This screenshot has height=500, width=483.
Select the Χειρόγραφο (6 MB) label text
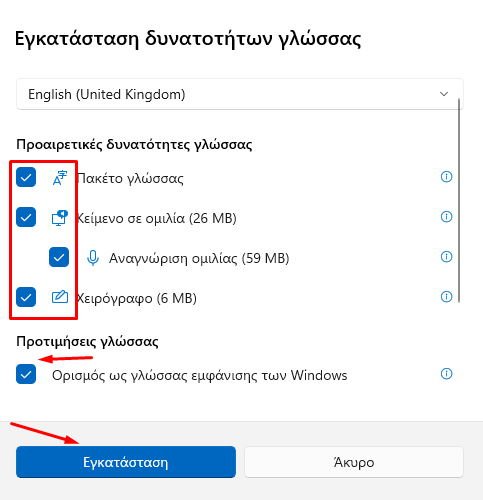pyautogui.click(x=137, y=298)
